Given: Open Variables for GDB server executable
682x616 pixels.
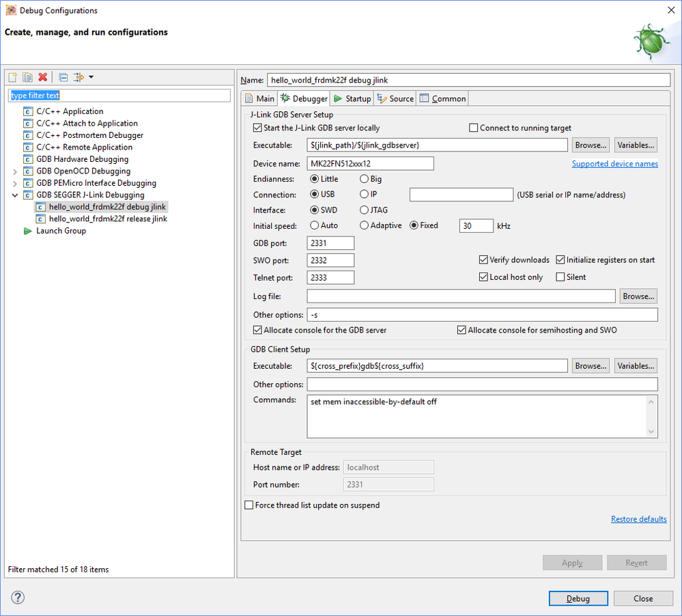Looking at the screenshot, I should point(636,145).
